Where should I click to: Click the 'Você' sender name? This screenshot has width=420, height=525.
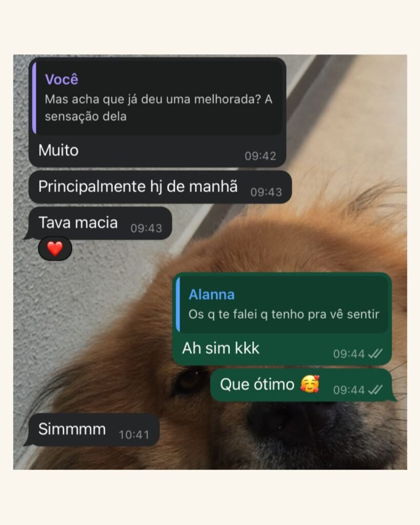click(62, 79)
